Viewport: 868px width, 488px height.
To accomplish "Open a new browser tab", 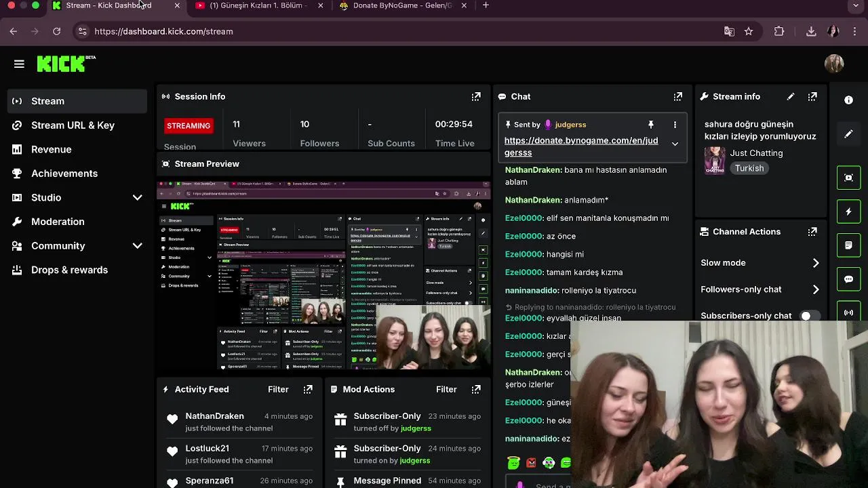I will 486,5.
